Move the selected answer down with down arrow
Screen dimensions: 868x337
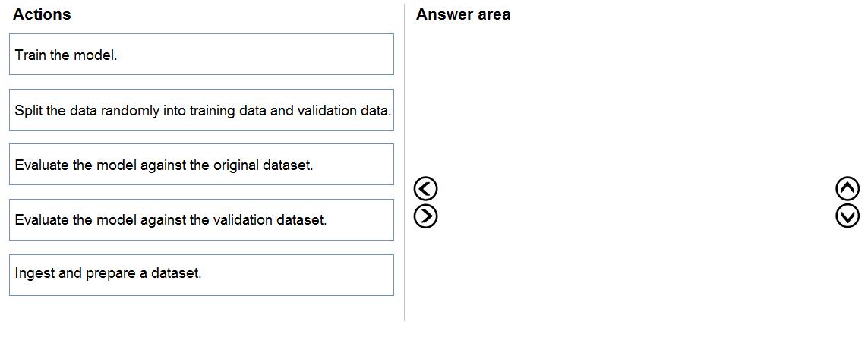(847, 216)
